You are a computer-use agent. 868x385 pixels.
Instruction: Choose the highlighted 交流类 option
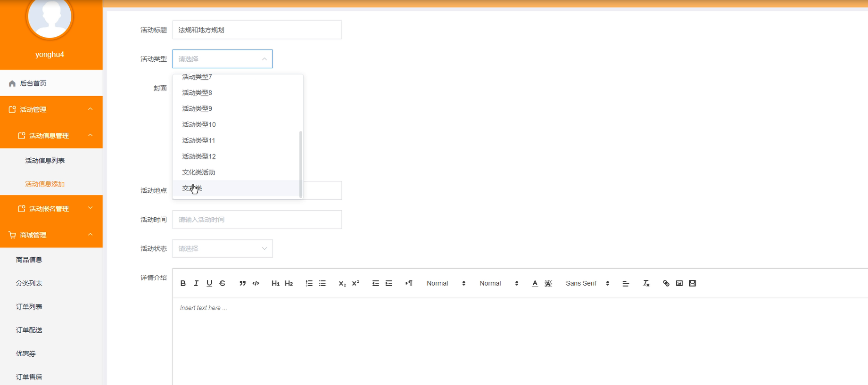(x=236, y=188)
